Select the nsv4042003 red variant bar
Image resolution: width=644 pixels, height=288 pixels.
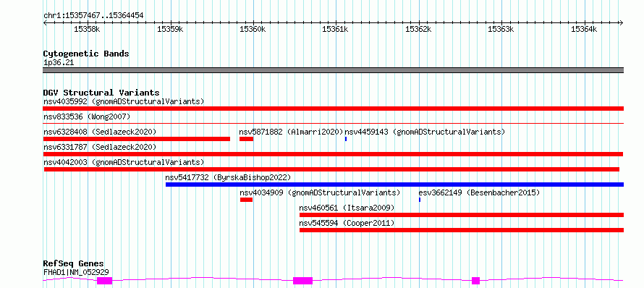pyautogui.click(x=331, y=169)
